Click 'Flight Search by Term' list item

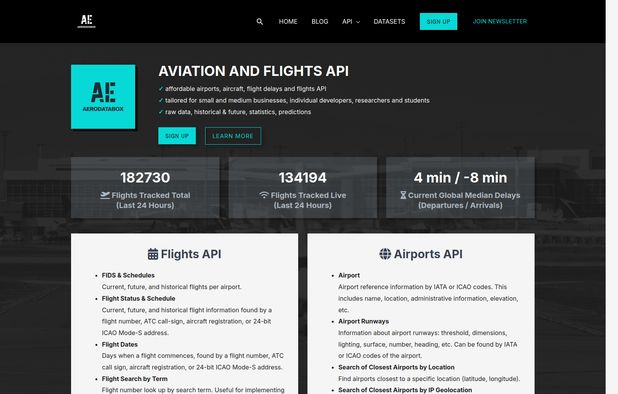135,379
